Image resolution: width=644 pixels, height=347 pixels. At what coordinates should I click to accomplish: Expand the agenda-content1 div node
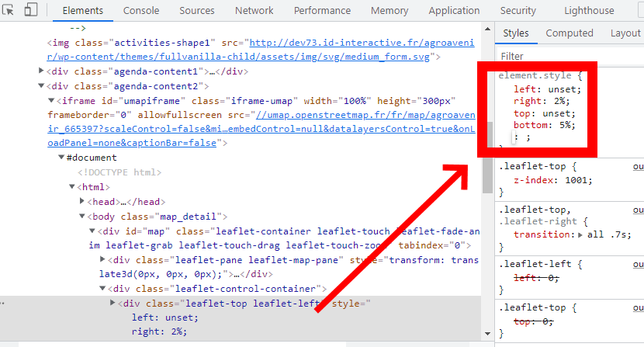pyautogui.click(x=41, y=71)
